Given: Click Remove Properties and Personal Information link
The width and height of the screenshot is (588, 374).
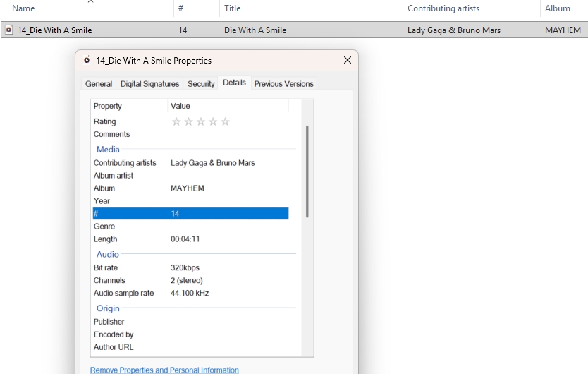Looking at the screenshot, I should (164, 370).
